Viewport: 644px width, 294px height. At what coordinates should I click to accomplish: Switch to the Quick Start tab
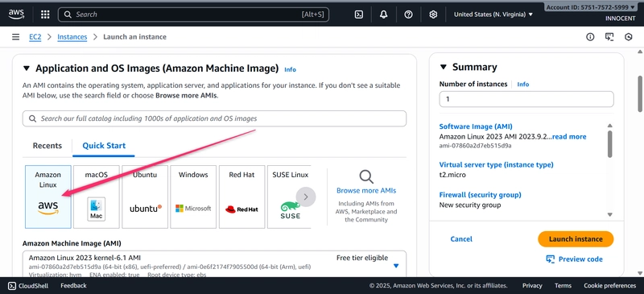click(104, 146)
